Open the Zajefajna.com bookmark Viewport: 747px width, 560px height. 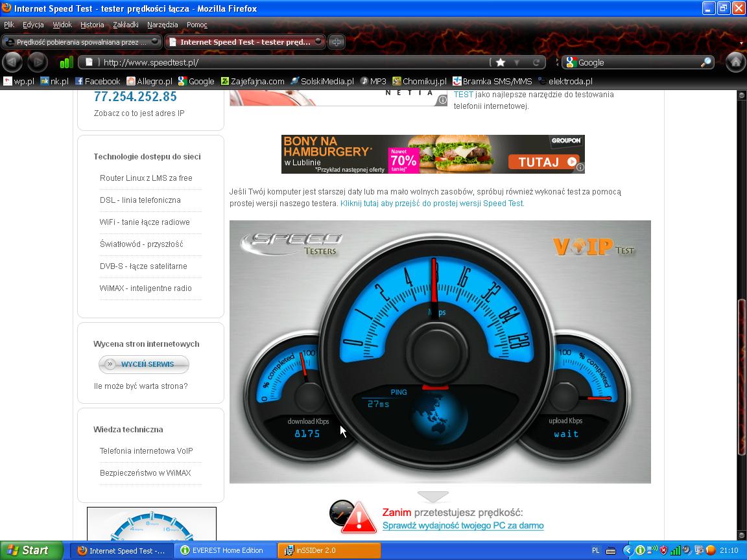(x=252, y=82)
